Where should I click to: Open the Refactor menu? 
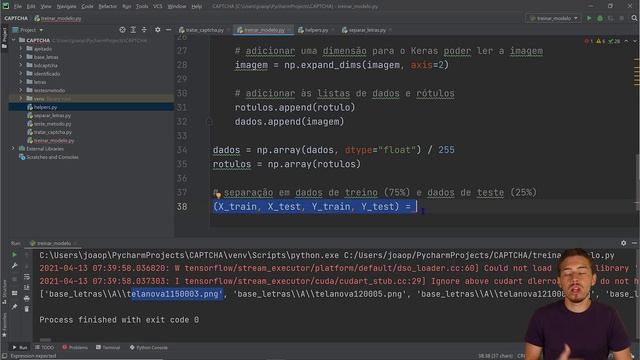(108, 7)
